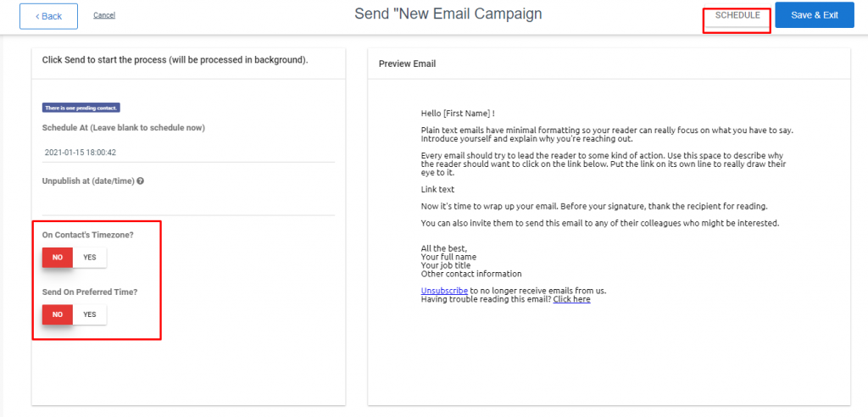Enable YES for On Contact's Timezone
Screen dimensions: 868x417
(90, 257)
